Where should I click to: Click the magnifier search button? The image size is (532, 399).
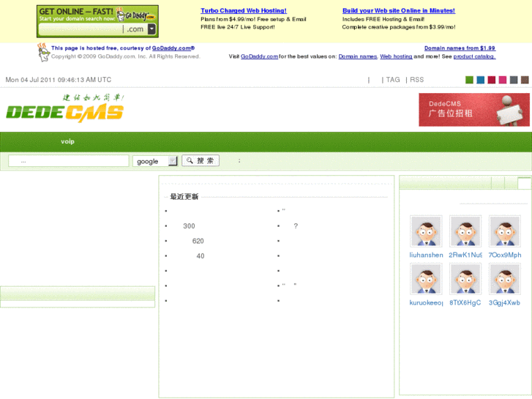201,160
